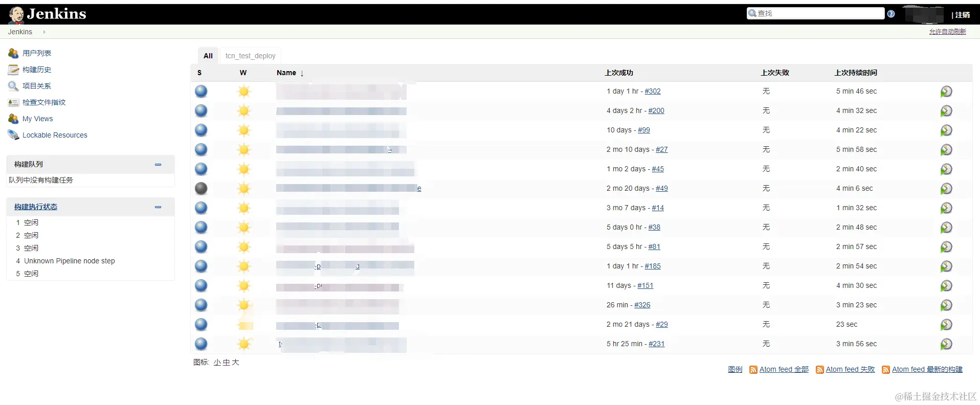The image size is (980, 405).
Task: Click in the 查找 search box
Action: click(x=816, y=13)
